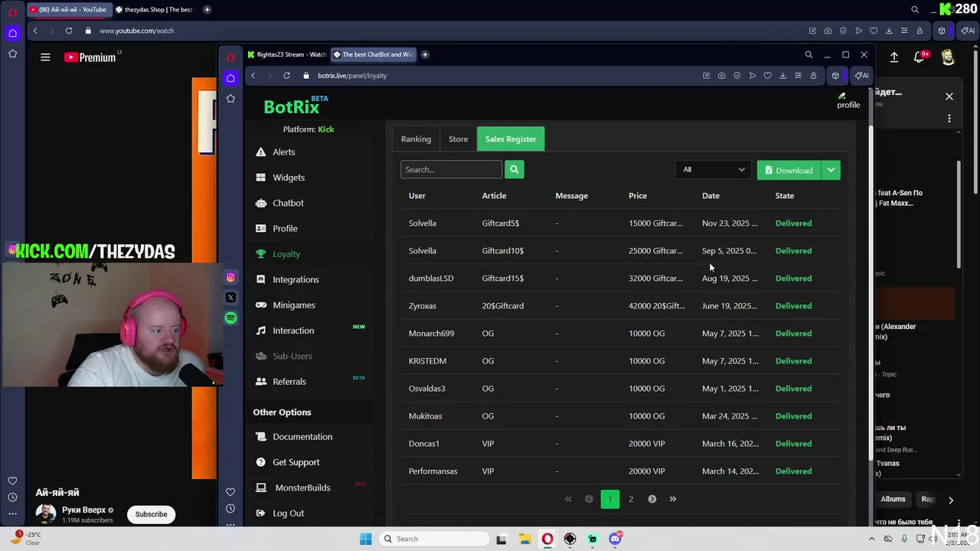Viewport: 980px width, 551px height.
Task: Go to next page of results
Action: tap(652, 499)
